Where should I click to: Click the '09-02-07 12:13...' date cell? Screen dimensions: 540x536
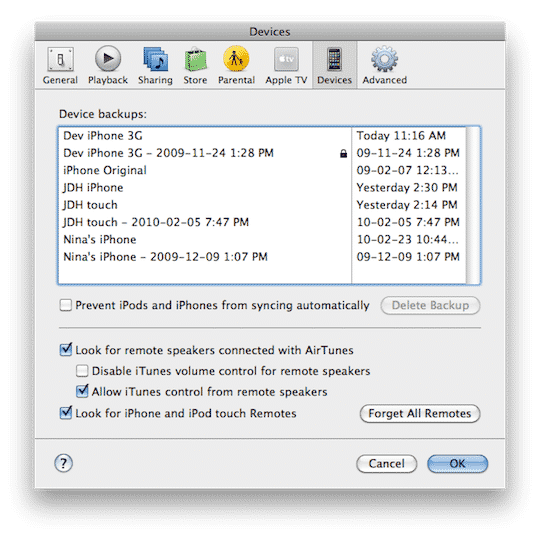(408, 170)
